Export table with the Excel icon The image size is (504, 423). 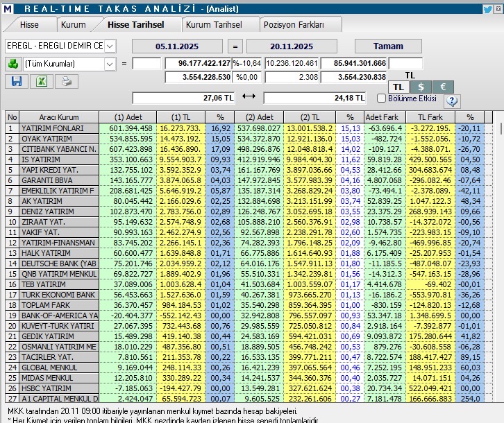tap(41, 82)
